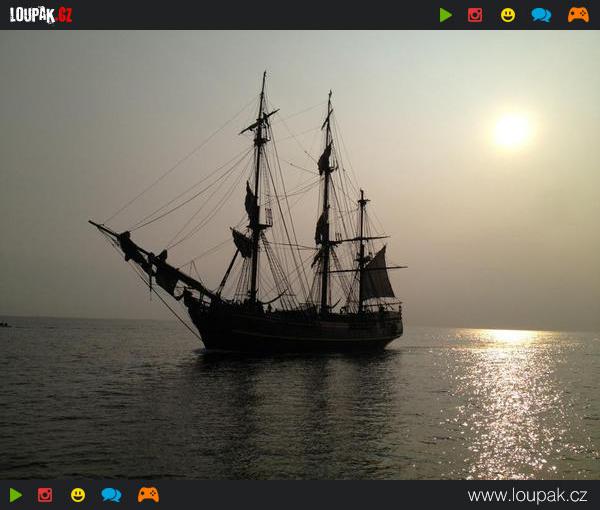
Task: Click the orange gamepad icon in bottom bar
Action: pyautogui.click(x=148, y=495)
